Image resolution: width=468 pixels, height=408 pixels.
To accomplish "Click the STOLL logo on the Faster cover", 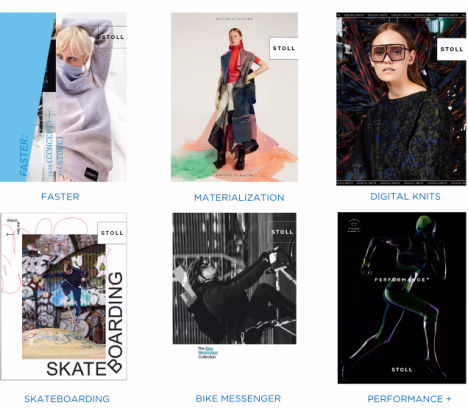I will tap(113, 37).
